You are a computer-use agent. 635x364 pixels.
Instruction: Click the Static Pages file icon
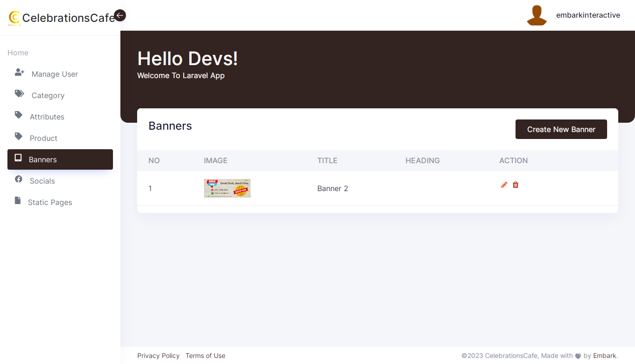coord(18,201)
